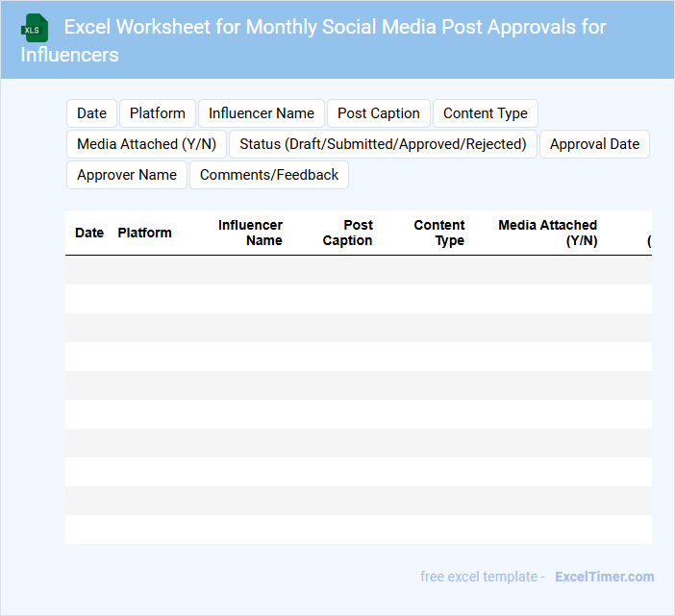
Task: Click the worksheet title heading text
Action: pos(313,40)
